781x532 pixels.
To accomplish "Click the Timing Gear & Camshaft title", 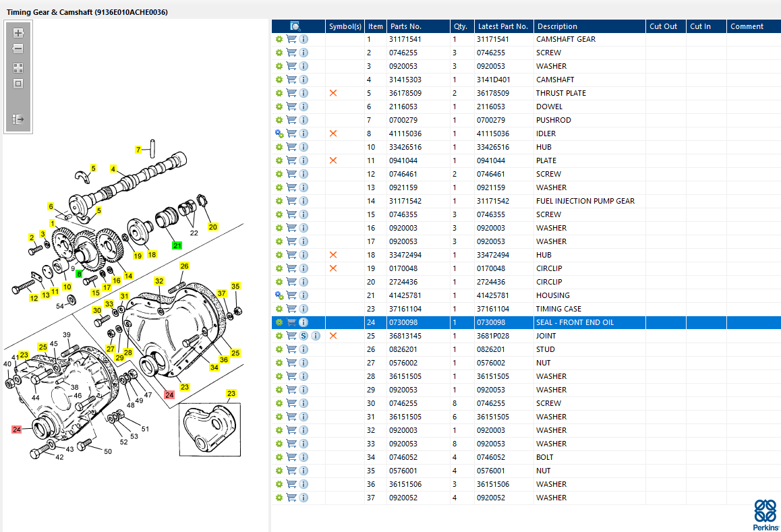I will pyautogui.click(x=87, y=12).
